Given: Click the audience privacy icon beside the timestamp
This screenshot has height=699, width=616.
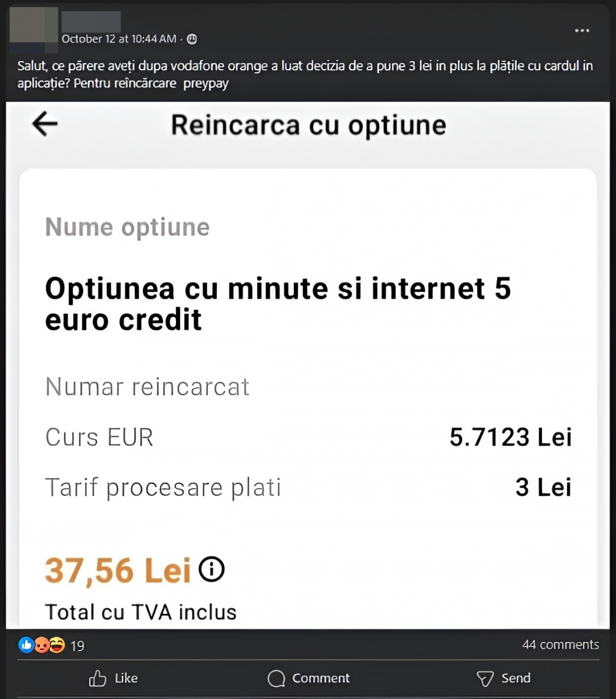Looking at the screenshot, I should [x=192, y=39].
